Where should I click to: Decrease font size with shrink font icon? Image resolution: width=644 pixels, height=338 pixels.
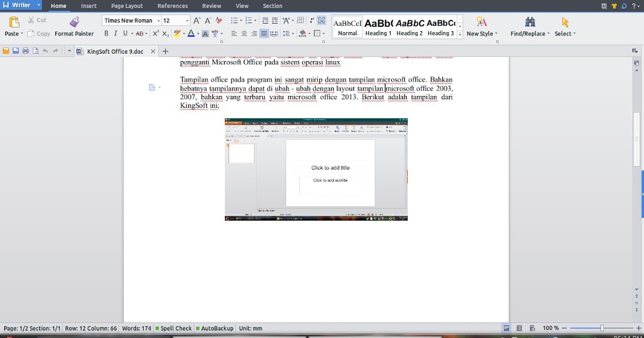207,20
